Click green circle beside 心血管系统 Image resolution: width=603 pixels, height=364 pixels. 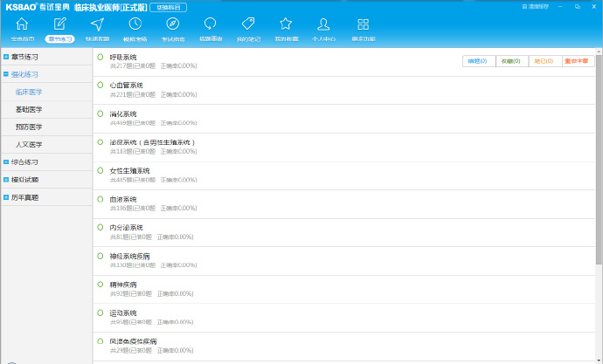100,85
